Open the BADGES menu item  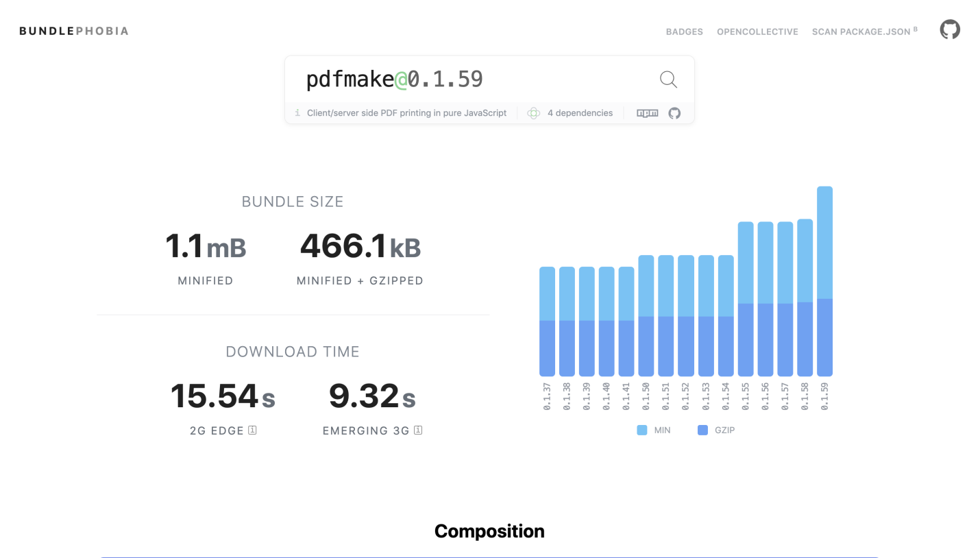pos(684,32)
